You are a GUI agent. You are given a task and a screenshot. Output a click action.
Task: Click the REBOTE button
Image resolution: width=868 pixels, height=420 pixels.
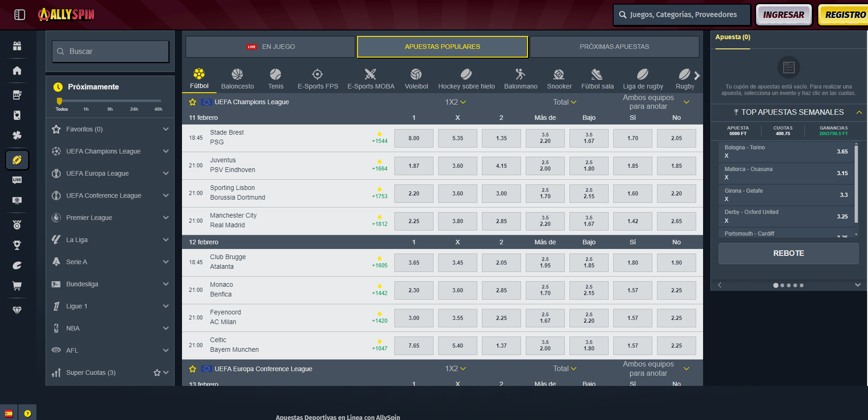[788, 253]
